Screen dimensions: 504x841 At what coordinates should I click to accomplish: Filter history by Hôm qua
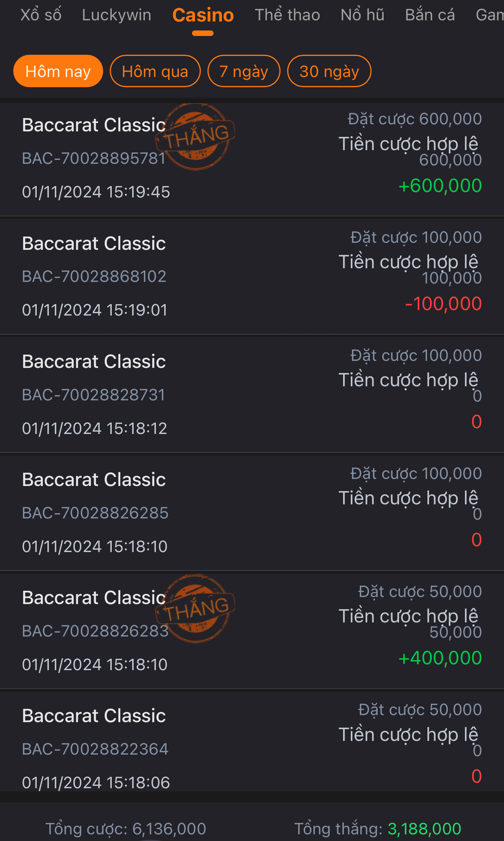155,71
